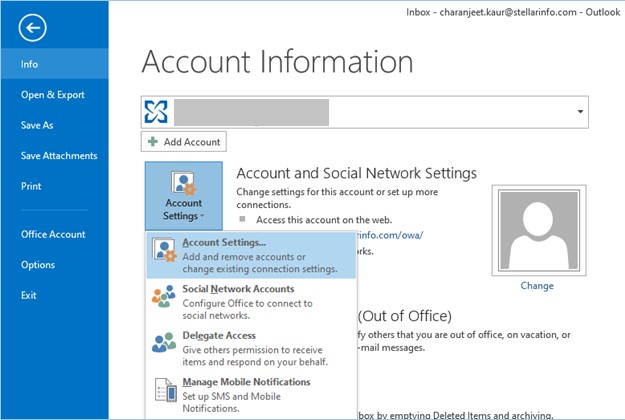
Task: Select Delegate Access menu entry
Action: tap(251, 348)
